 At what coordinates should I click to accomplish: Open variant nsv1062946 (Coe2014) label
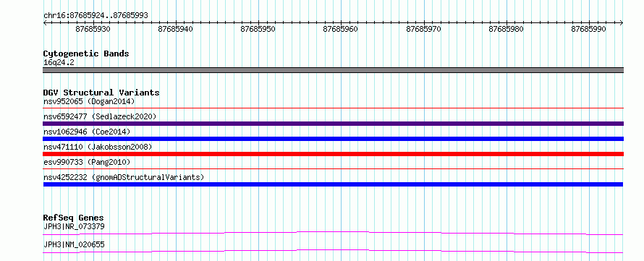pos(87,132)
